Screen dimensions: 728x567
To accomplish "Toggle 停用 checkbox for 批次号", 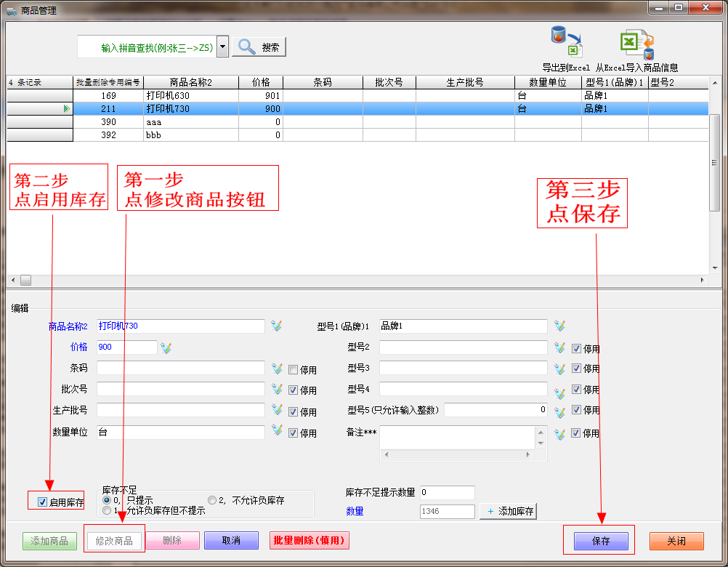I will click(x=293, y=390).
